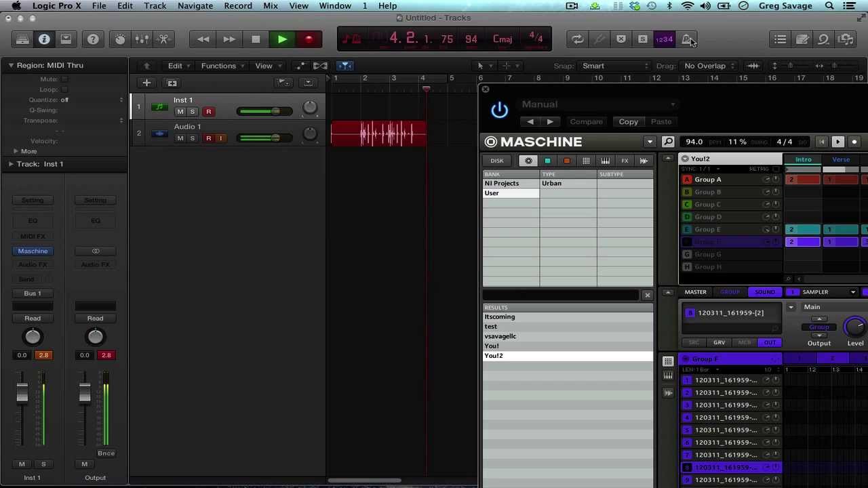The image size is (868, 488).
Task: Open the Mixer button in the control bar
Action: (x=142, y=39)
